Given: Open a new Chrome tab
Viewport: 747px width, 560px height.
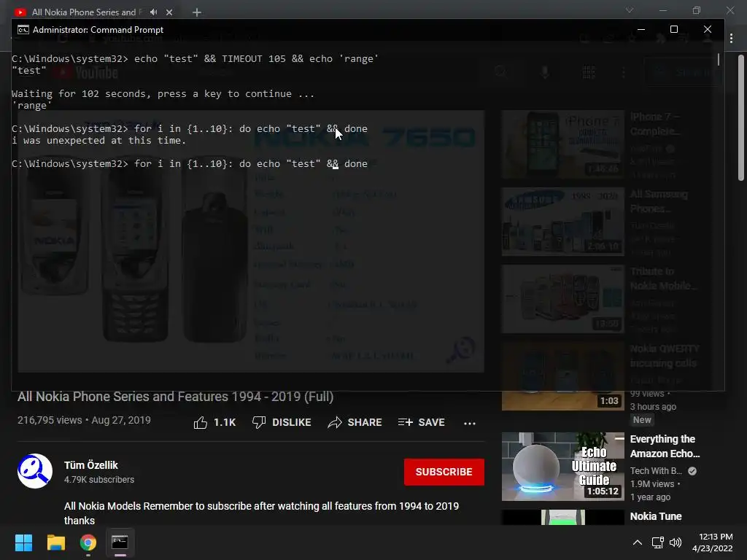Looking at the screenshot, I should click(197, 12).
